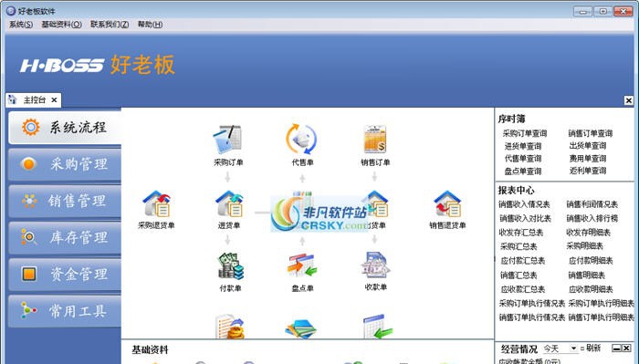Open 出货单查询 link
Viewport: 639px width, 364px height.
coord(588,145)
